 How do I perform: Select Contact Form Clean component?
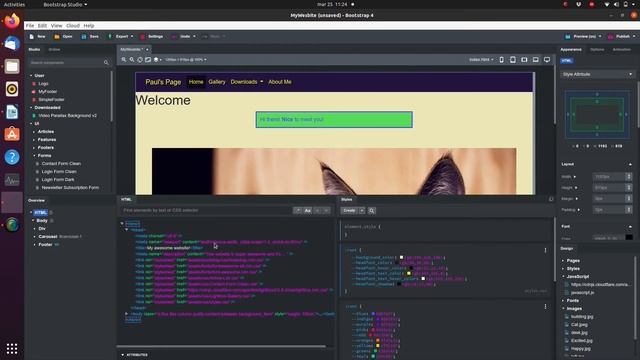click(61, 164)
